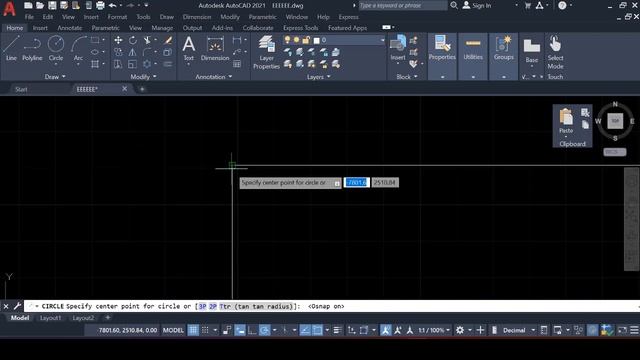The image size is (640, 360).
Task: Toggle dynamic input in status bar
Action: click(240, 330)
